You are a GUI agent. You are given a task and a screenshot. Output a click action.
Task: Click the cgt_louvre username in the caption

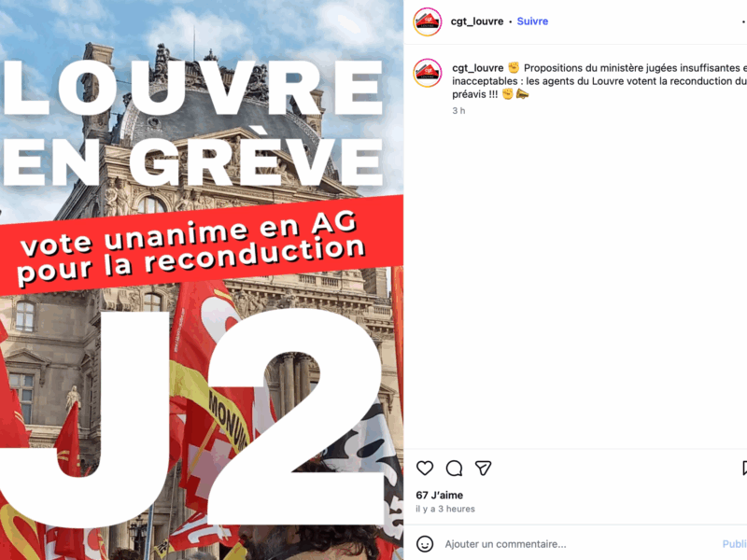pos(478,68)
